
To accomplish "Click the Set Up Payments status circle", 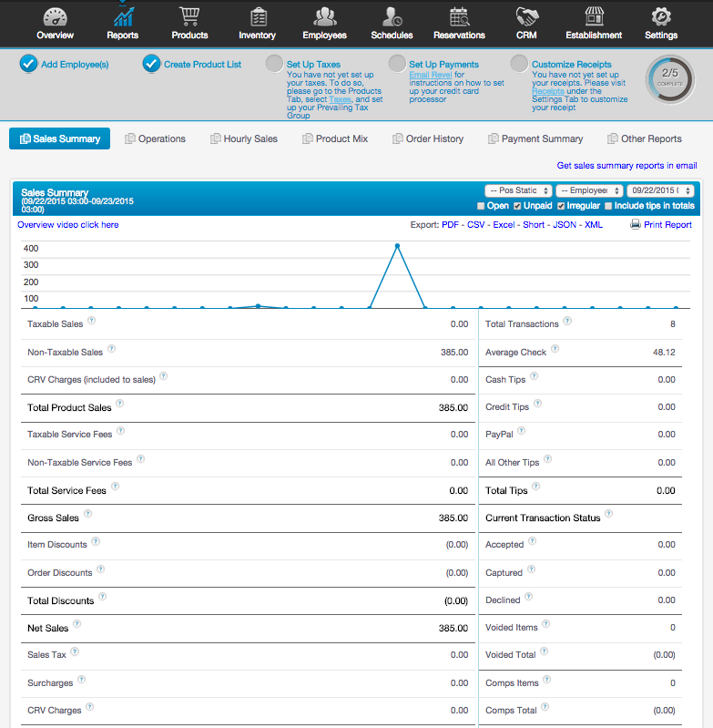I will tap(397, 64).
